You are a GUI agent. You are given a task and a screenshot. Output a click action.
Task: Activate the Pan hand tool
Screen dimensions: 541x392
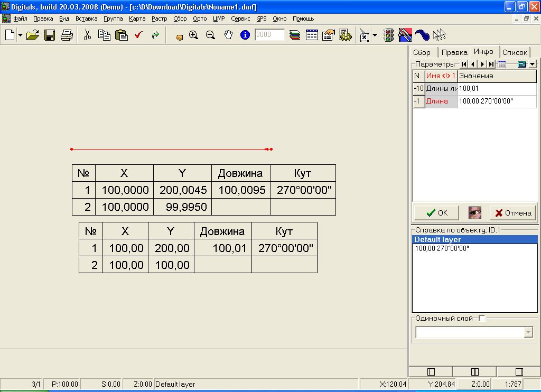tap(228, 35)
